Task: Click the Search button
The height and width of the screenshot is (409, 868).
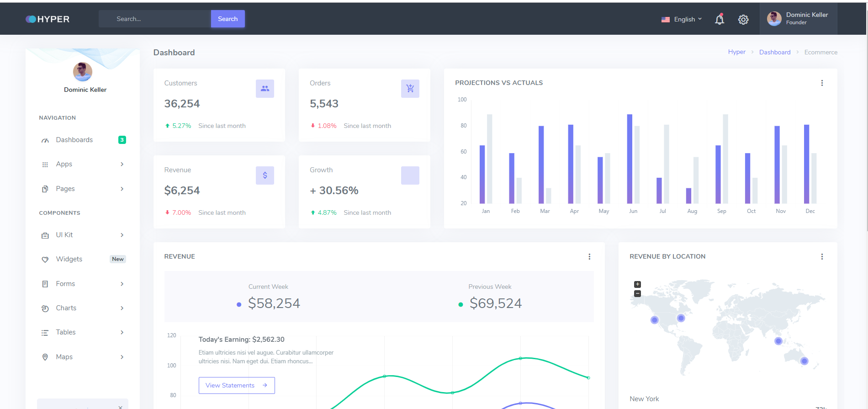Action: pyautogui.click(x=228, y=19)
